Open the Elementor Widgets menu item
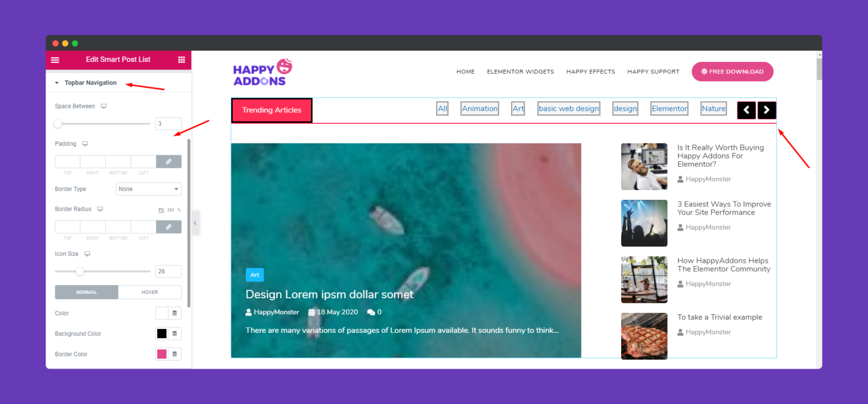 tap(520, 72)
